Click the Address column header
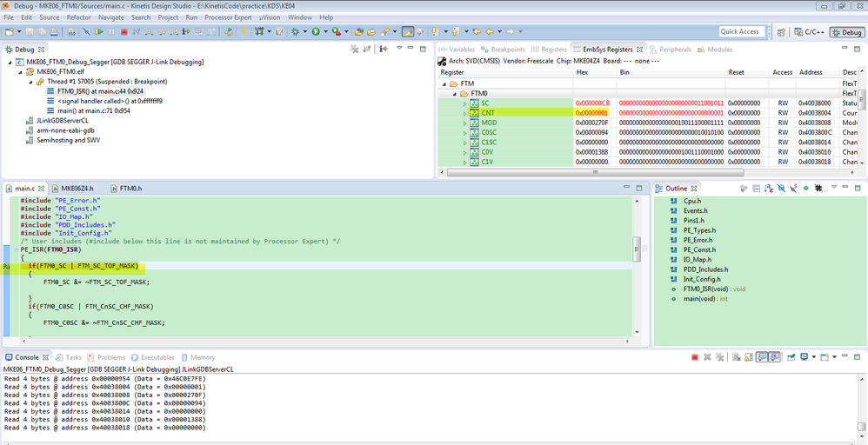 pyautogui.click(x=818, y=72)
